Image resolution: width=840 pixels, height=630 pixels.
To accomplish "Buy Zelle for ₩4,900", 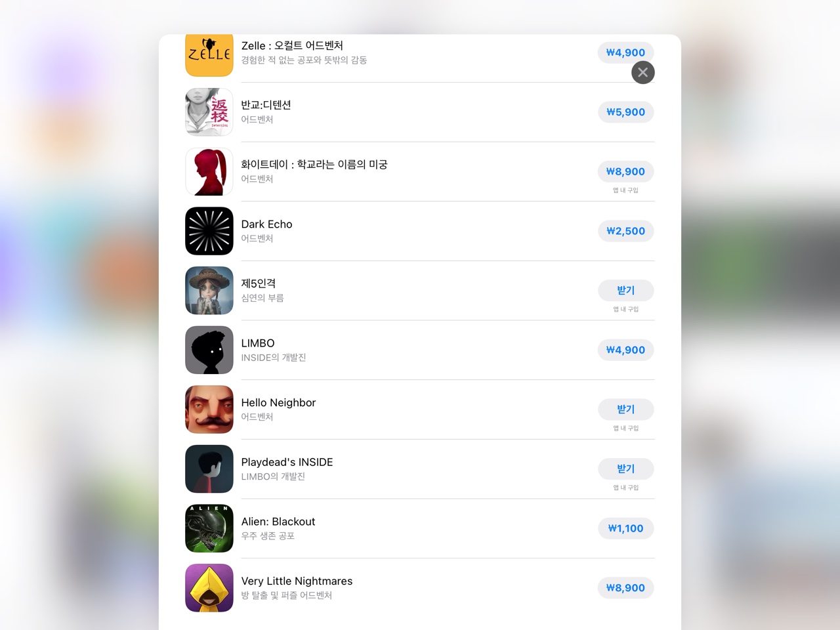I will point(625,52).
